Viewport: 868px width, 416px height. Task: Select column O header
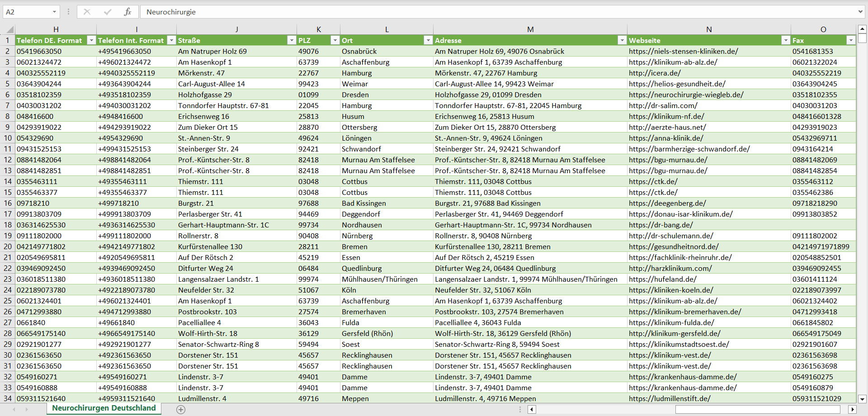(x=823, y=29)
